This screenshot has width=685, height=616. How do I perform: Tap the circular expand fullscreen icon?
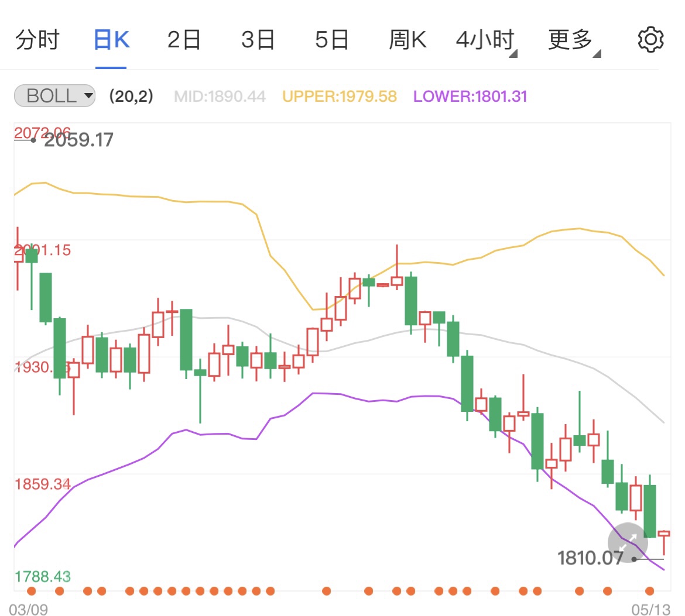(x=628, y=543)
